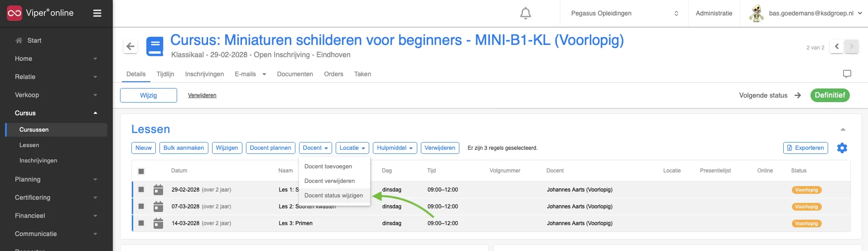This screenshot has height=251, width=868.
Task: Switch to the Documenten tab
Action: tap(295, 74)
